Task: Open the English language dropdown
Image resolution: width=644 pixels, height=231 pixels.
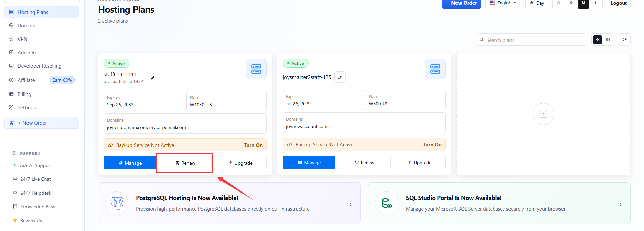Action: (503, 3)
